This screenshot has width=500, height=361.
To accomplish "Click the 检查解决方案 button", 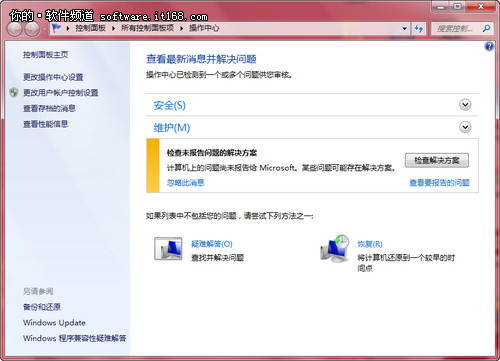I will tap(437, 161).
